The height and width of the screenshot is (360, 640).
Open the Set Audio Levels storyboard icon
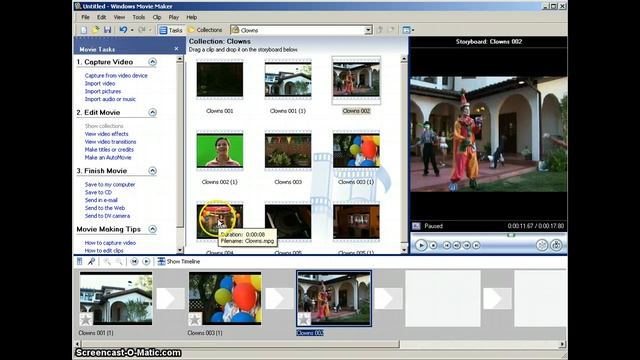pos(80,261)
